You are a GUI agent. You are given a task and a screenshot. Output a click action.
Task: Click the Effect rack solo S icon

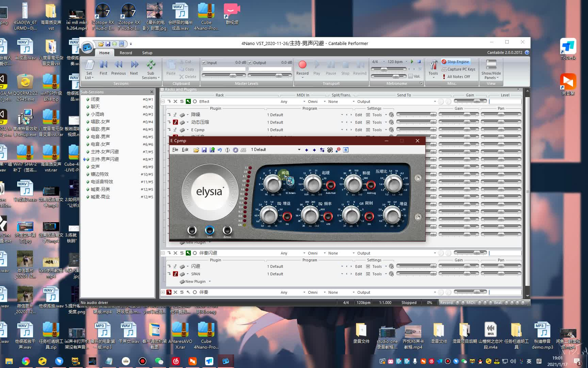click(182, 102)
